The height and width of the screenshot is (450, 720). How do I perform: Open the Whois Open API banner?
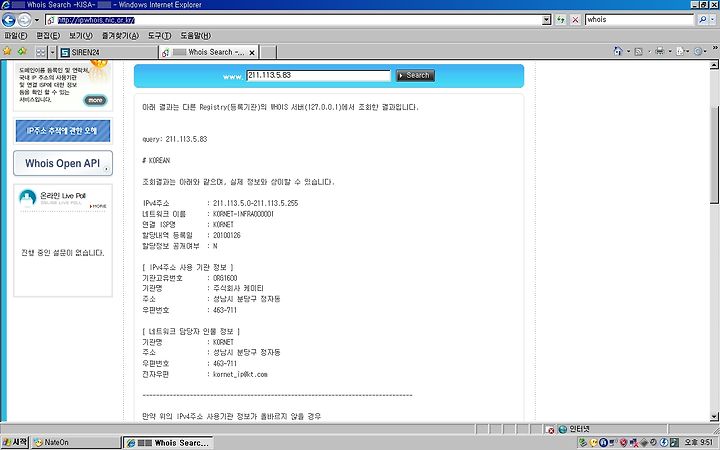63,163
